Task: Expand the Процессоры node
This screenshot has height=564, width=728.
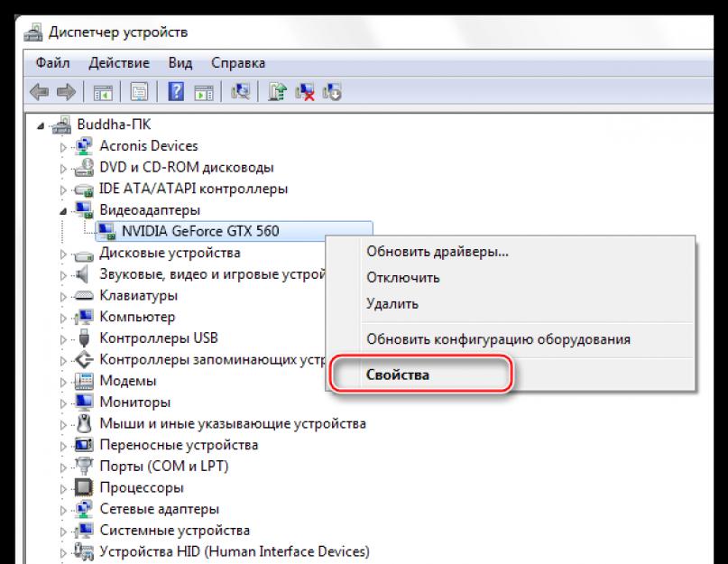Action: pyautogui.click(x=63, y=488)
